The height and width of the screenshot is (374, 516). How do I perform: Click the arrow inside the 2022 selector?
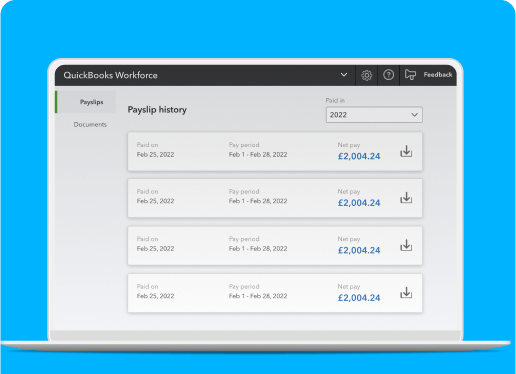(x=414, y=115)
